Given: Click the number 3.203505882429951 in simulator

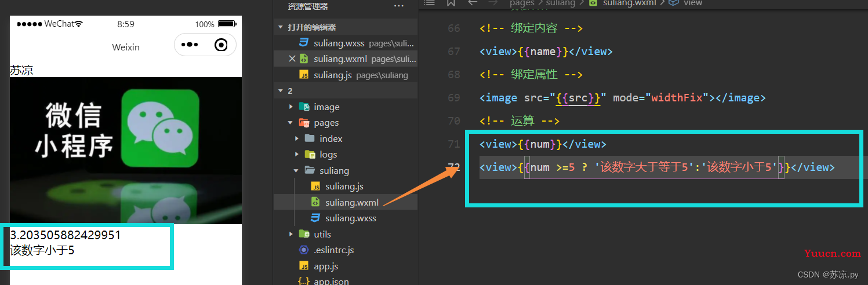Looking at the screenshot, I should click(66, 235).
